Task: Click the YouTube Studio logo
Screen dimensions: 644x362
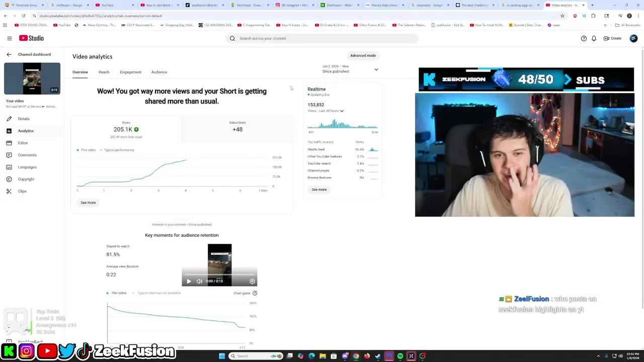Action: pos(31,38)
